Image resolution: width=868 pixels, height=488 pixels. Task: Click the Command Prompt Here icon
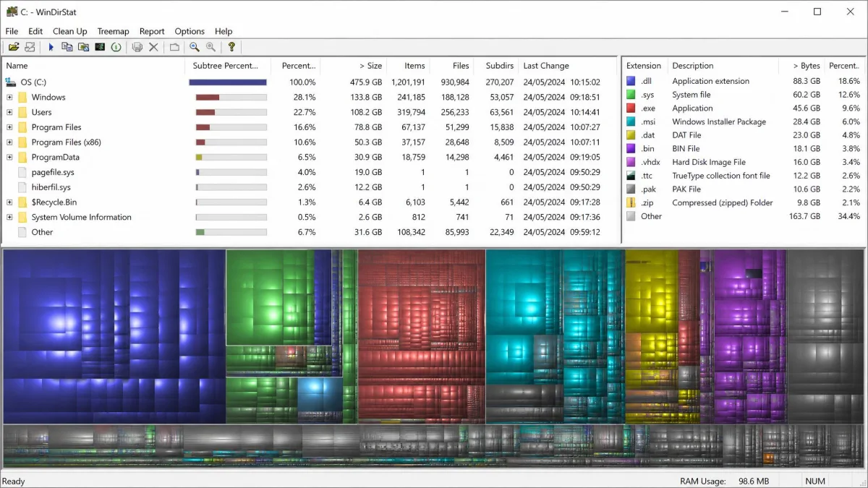point(100,47)
